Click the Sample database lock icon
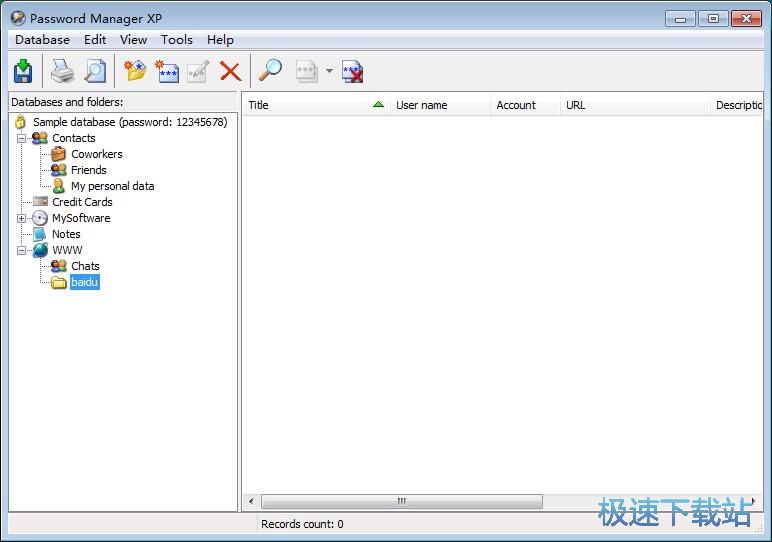 tap(20, 122)
